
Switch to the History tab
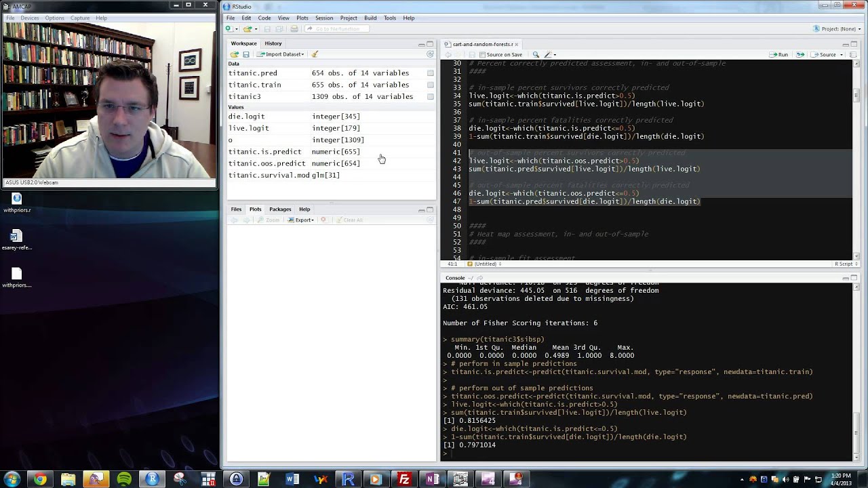point(273,43)
